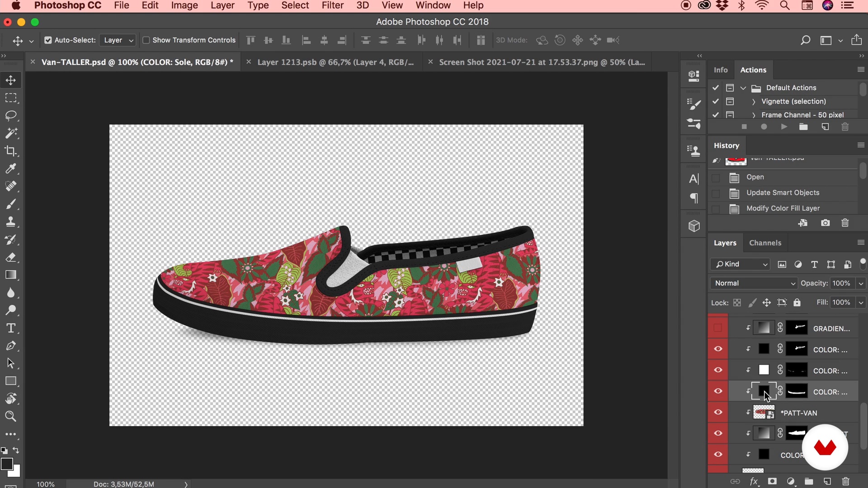Select the Move tool
The height and width of the screenshot is (488, 868).
click(11, 80)
